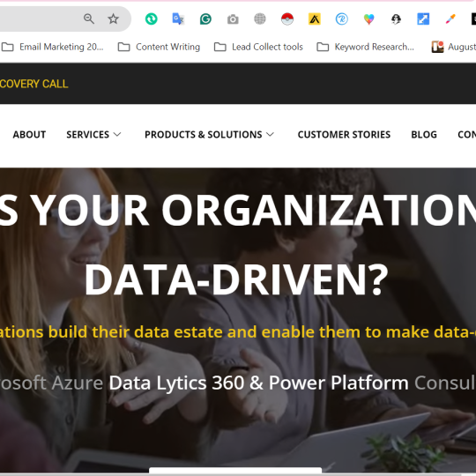Click the Discovery Call link in top bar
Screen dimensions: 476x476
pos(34,84)
